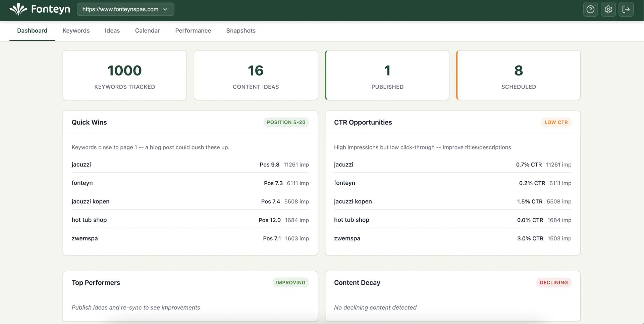This screenshot has width=644, height=324.
Task: Click the DECLINING badge in Content Decay
Action: coord(554,282)
